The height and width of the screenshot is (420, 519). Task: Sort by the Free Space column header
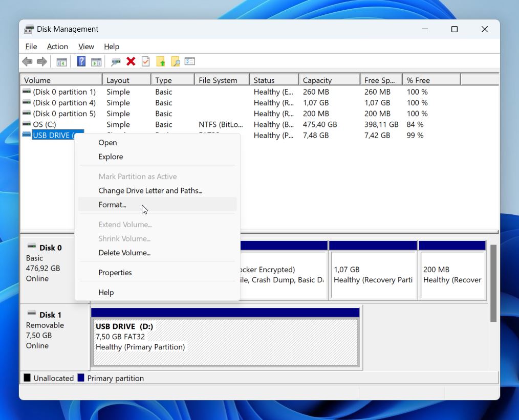click(381, 80)
